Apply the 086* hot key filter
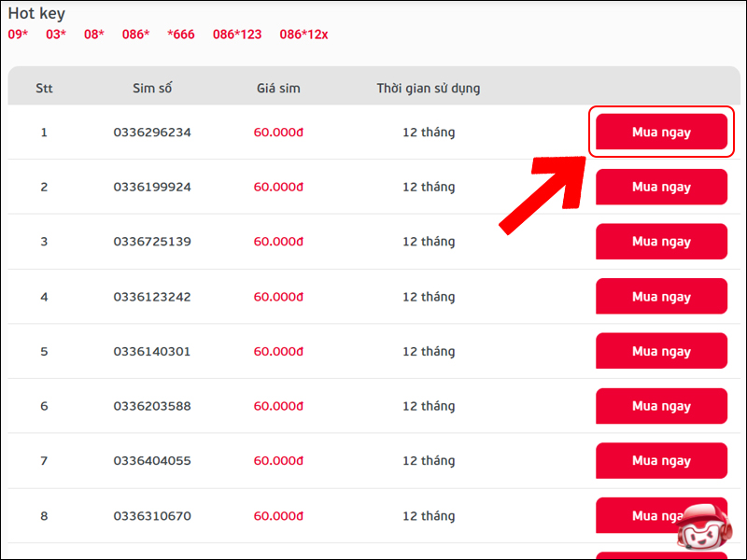Screen dimensions: 747x560 (x=135, y=35)
